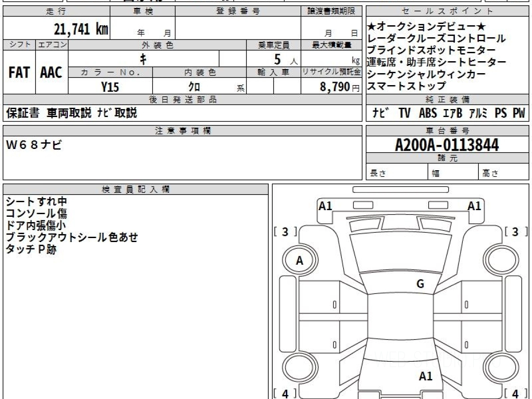Click the 純正装備 header
Screen dimensions: 532x399
pos(448,100)
